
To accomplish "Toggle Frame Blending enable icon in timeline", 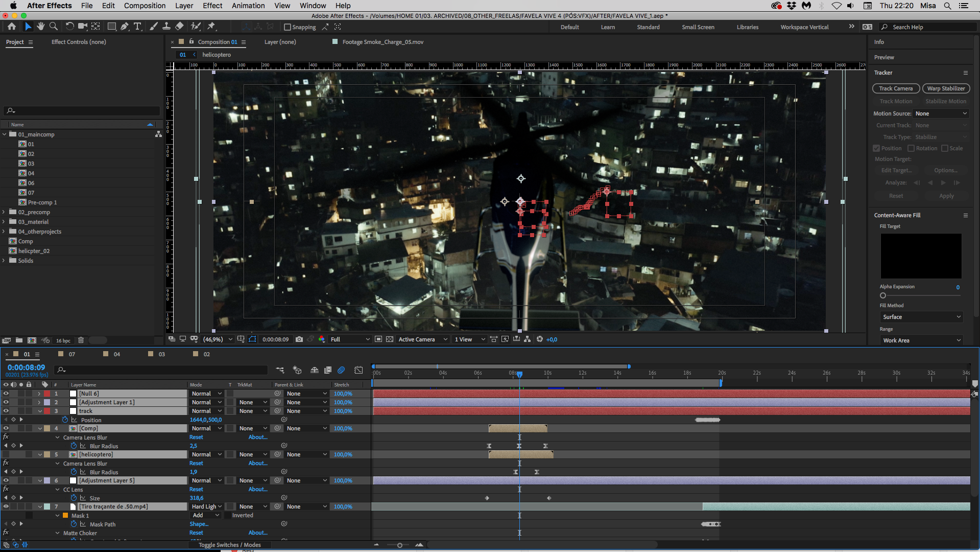I will click(x=328, y=370).
